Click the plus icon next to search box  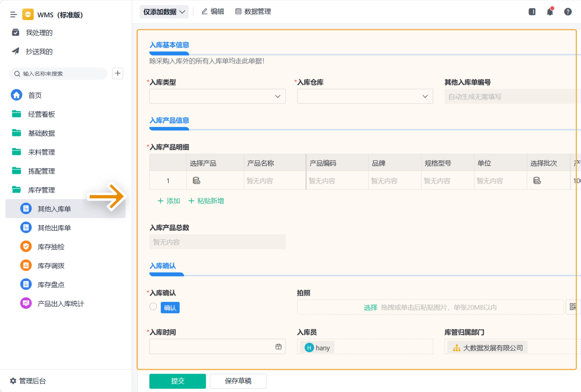tap(117, 74)
